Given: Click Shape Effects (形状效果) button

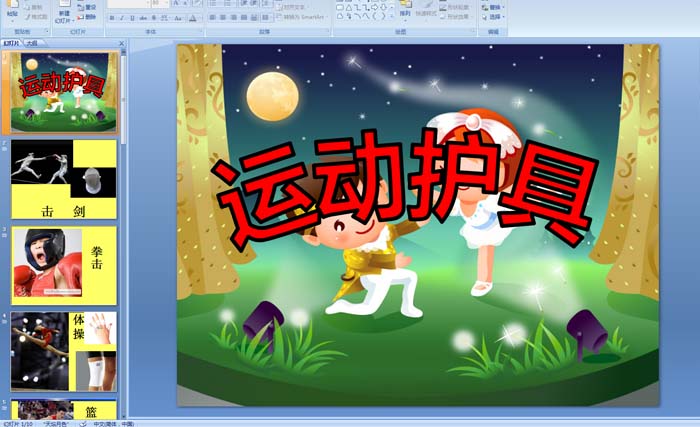Looking at the screenshot, I should [454, 17].
